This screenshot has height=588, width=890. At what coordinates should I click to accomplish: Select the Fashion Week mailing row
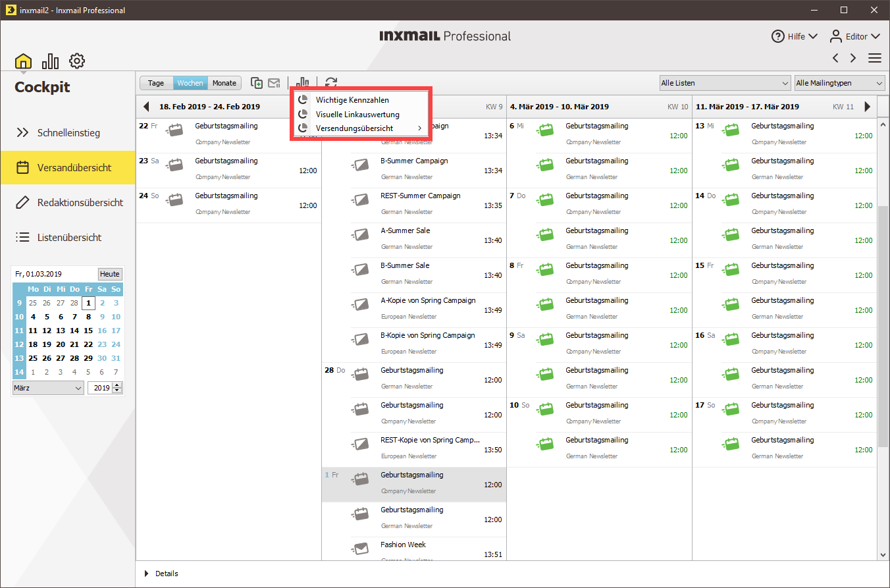414,549
